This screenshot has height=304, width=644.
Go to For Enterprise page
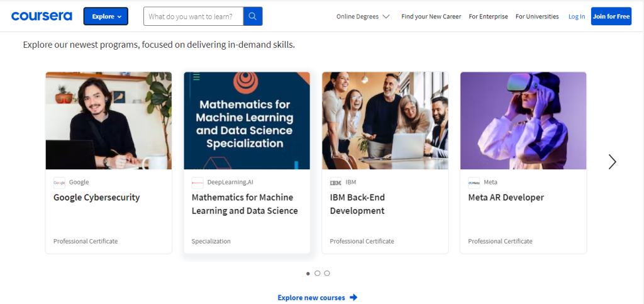tap(488, 16)
